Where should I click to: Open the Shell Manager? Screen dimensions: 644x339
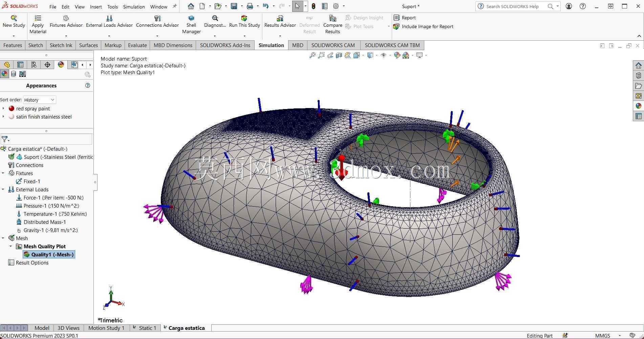pos(191,24)
